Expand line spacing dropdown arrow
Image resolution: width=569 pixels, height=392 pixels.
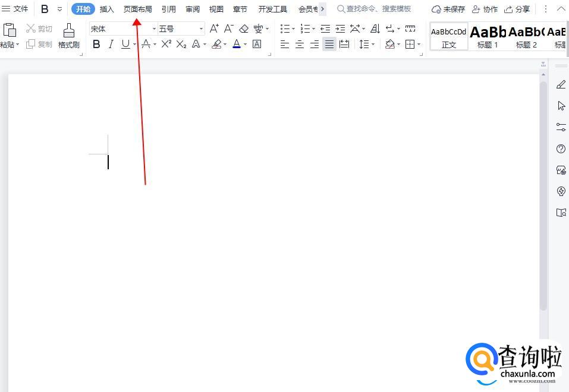pyautogui.click(x=373, y=44)
